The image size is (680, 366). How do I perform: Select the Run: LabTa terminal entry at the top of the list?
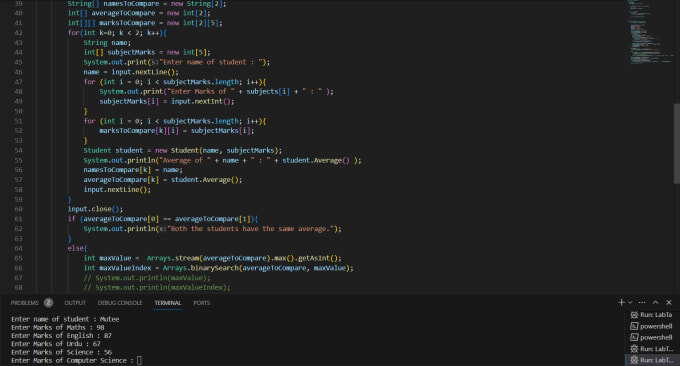coord(651,315)
